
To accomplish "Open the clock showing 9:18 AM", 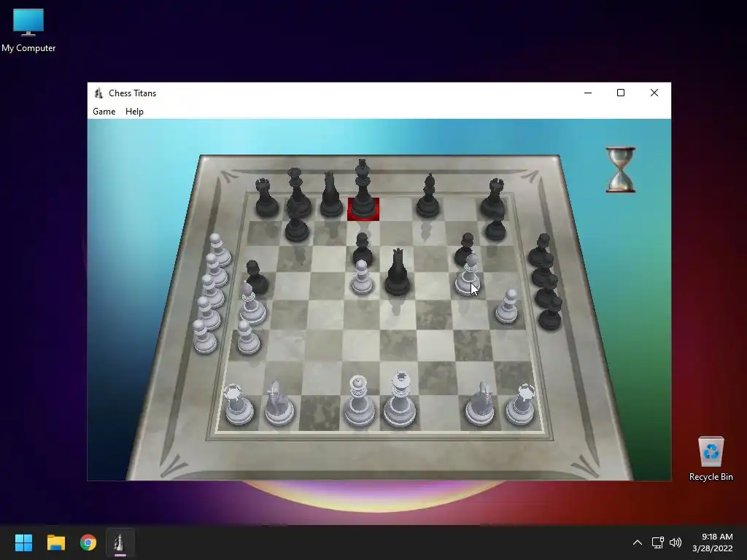I will pos(712,542).
